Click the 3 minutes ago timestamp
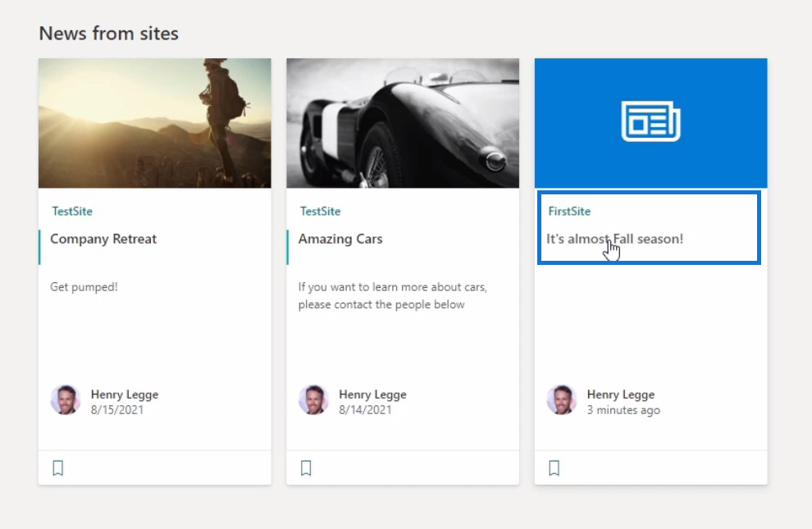Screen dimensions: 812x529 [x=623, y=410]
